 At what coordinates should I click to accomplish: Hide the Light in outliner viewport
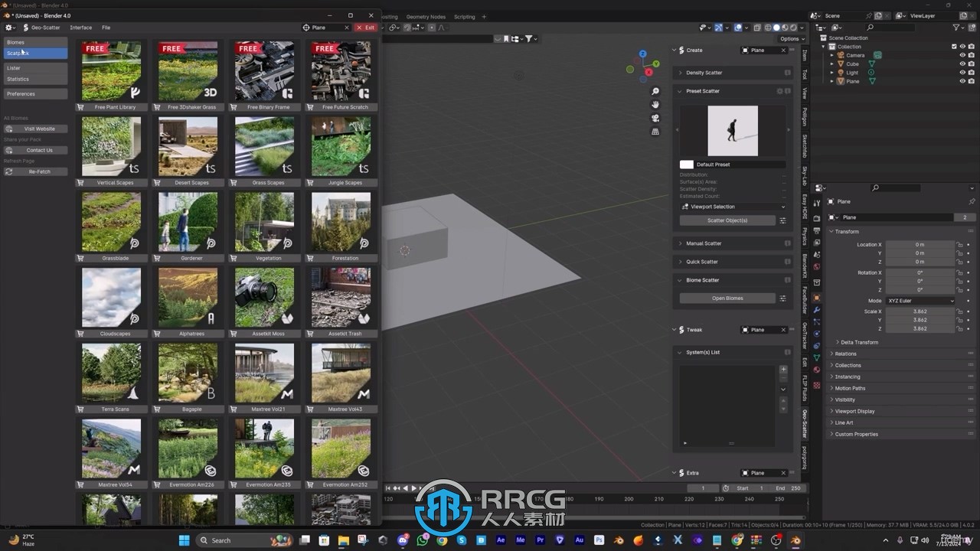pos(962,73)
